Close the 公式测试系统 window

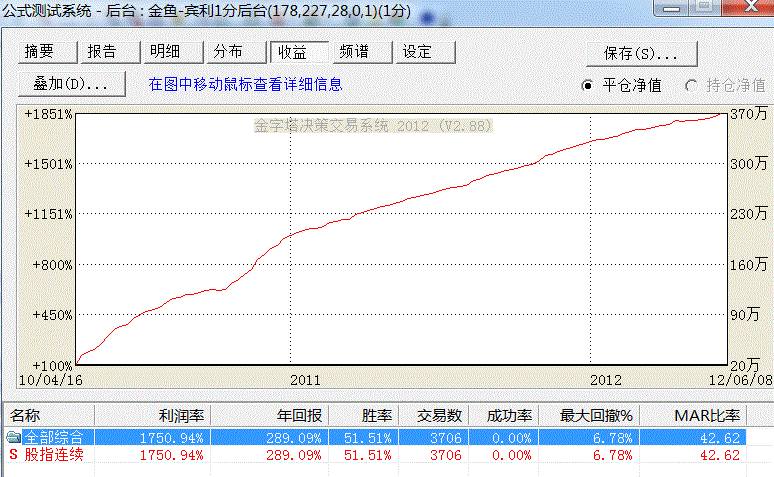pos(750,7)
